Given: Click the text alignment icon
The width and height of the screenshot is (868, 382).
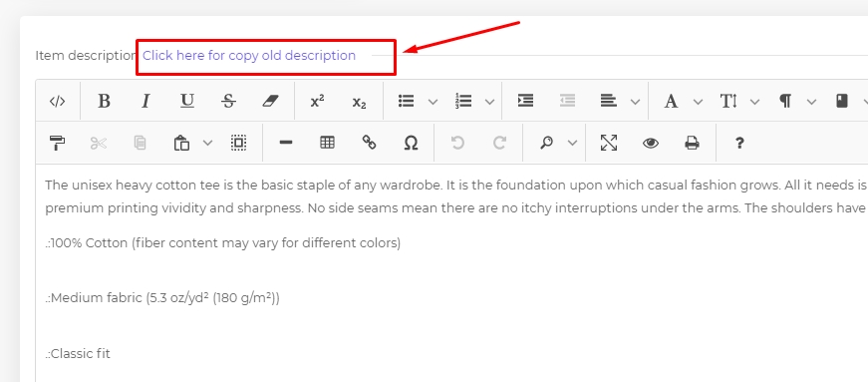Looking at the screenshot, I should tap(608, 101).
